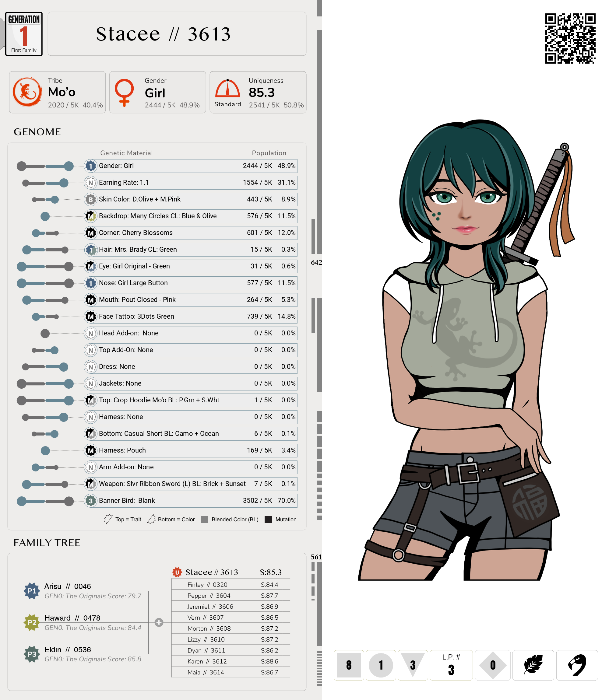This screenshot has width=609, height=700.
Task: Click the Nose: Girl Large Button badge
Action: pyautogui.click(x=91, y=283)
